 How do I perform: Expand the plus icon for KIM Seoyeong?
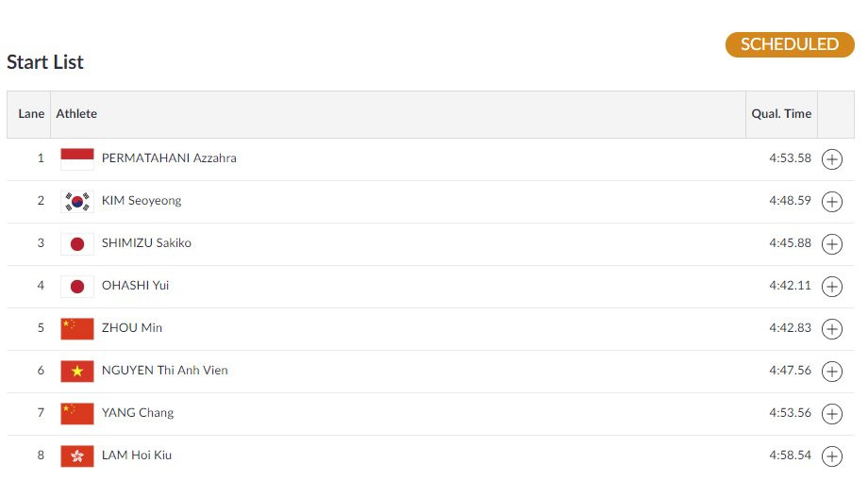point(831,202)
